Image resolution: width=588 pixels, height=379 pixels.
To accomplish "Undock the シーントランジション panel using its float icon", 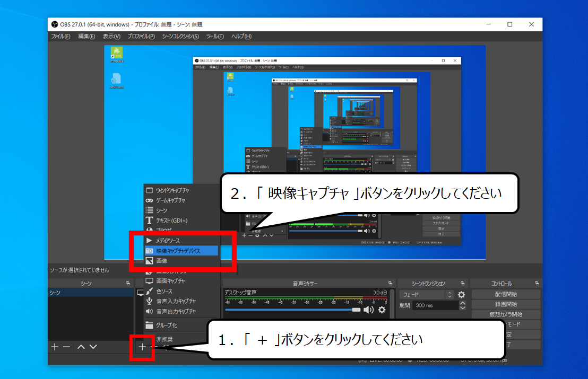I will point(462,284).
